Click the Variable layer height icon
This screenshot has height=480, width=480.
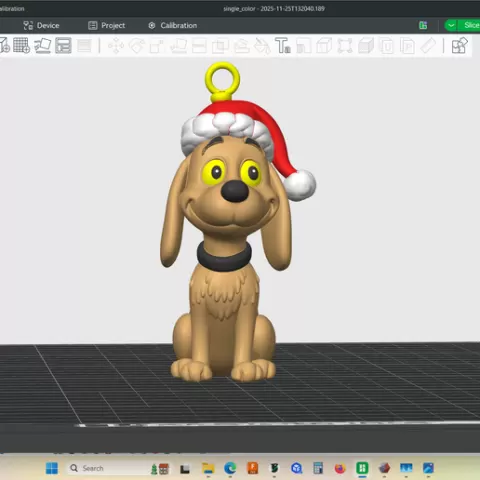pos(84,46)
